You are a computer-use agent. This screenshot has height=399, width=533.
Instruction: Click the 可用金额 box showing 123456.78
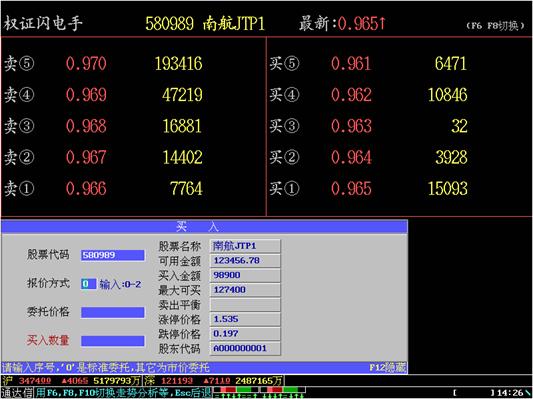[245, 261]
